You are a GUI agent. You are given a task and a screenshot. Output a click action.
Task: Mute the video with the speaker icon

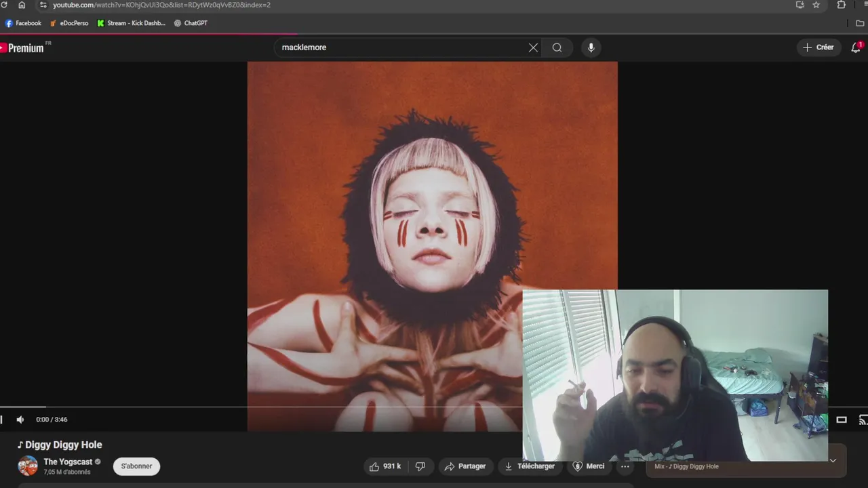pyautogui.click(x=20, y=420)
